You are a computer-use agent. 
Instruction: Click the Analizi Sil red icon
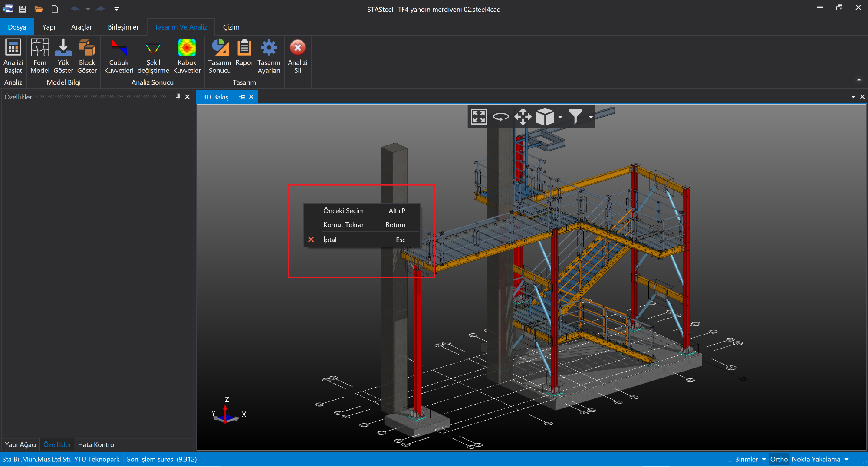pyautogui.click(x=297, y=48)
